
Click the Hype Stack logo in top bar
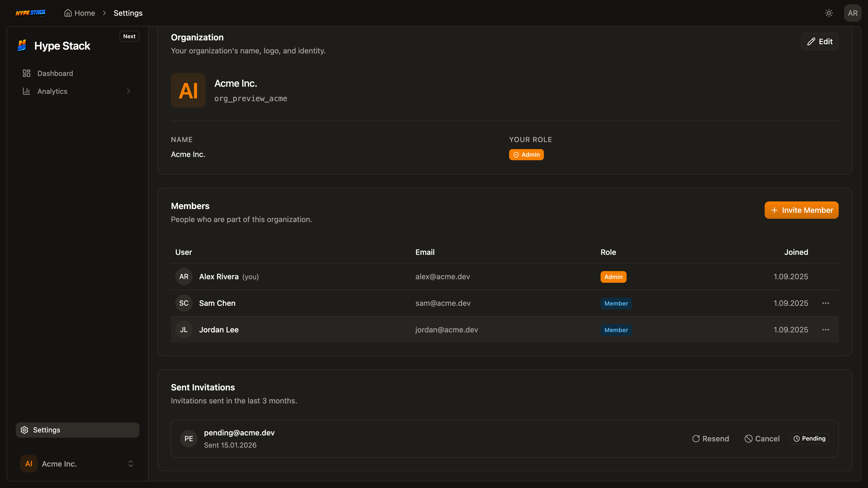(x=31, y=13)
